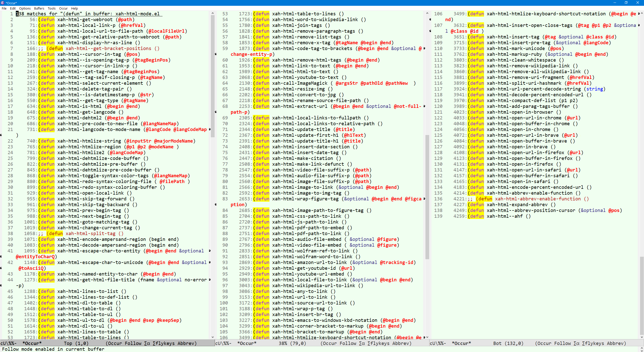Go to match xah-html-open-local-link

pos(91,193)
